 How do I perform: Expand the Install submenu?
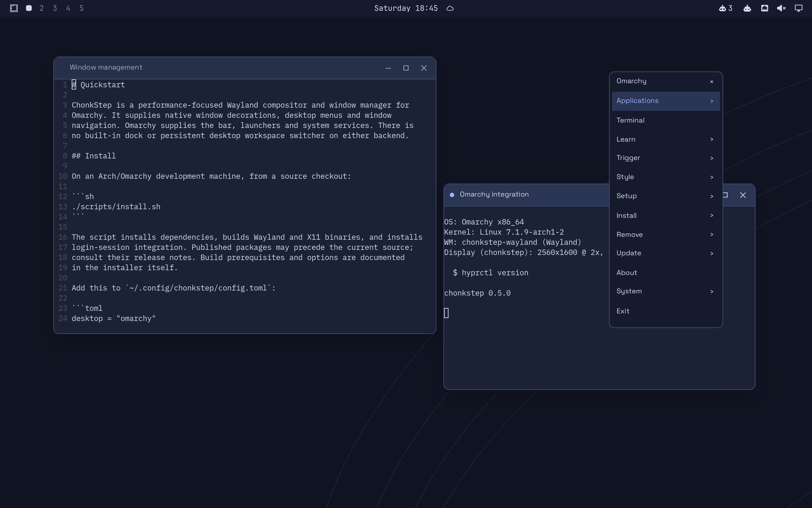tap(666, 215)
